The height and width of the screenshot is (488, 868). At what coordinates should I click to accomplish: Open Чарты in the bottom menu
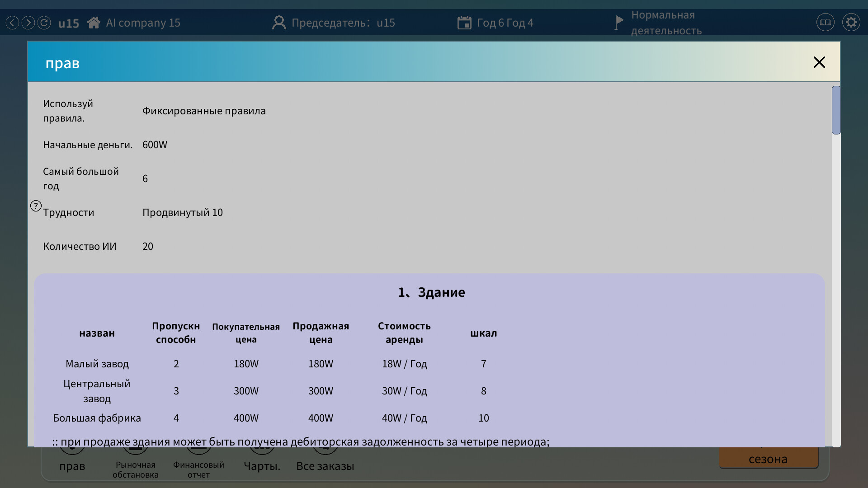coord(262,465)
